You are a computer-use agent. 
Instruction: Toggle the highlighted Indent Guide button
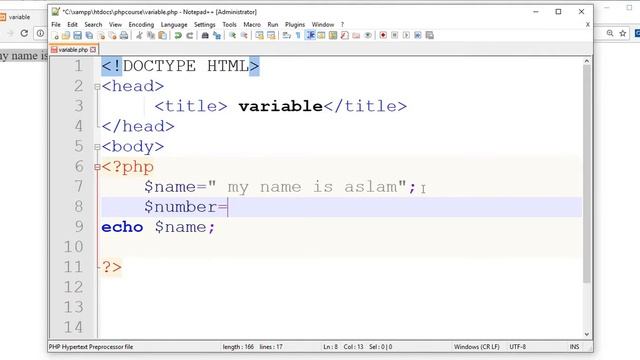click(x=310, y=36)
